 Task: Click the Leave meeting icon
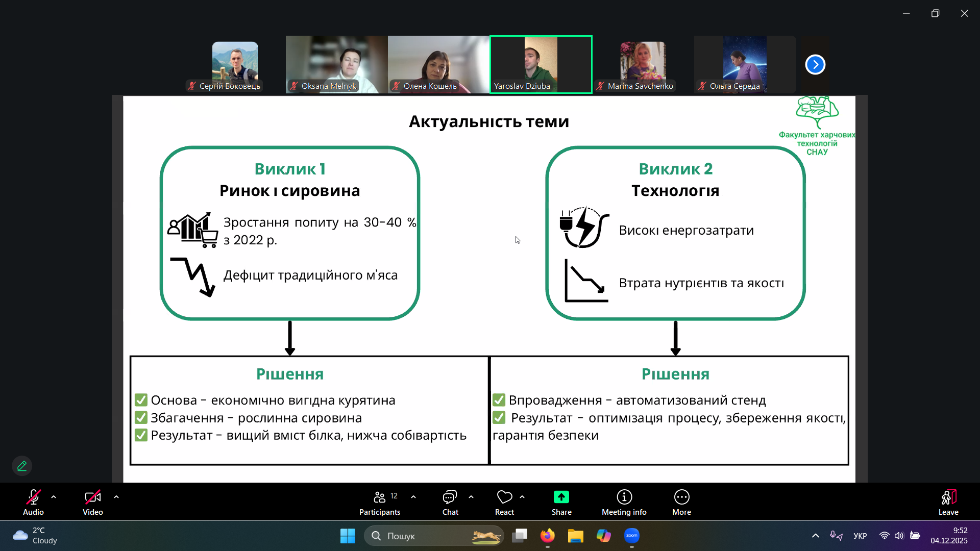tap(948, 497)
